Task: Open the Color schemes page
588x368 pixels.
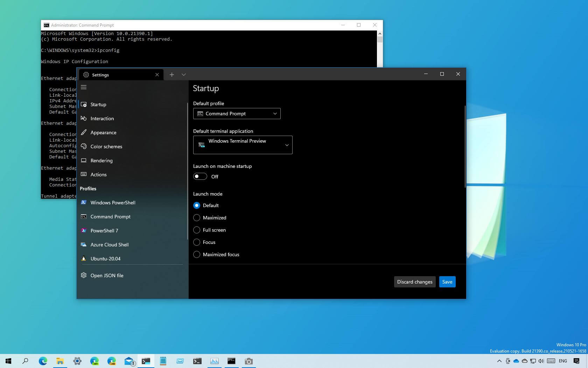Action: click(106, 146)
